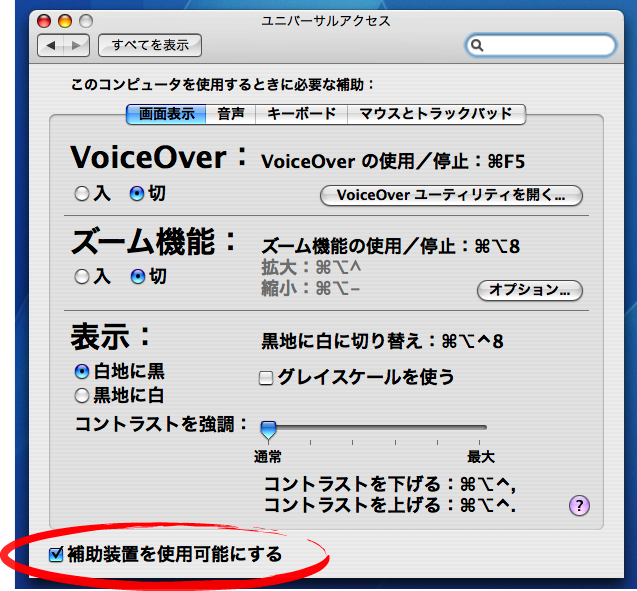Click the contrast slider handle
This screenshot has width=637, height=591.
coord(268,429)
